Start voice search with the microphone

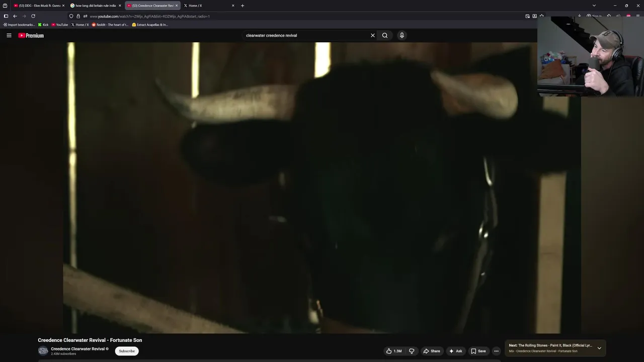[401, 35]
